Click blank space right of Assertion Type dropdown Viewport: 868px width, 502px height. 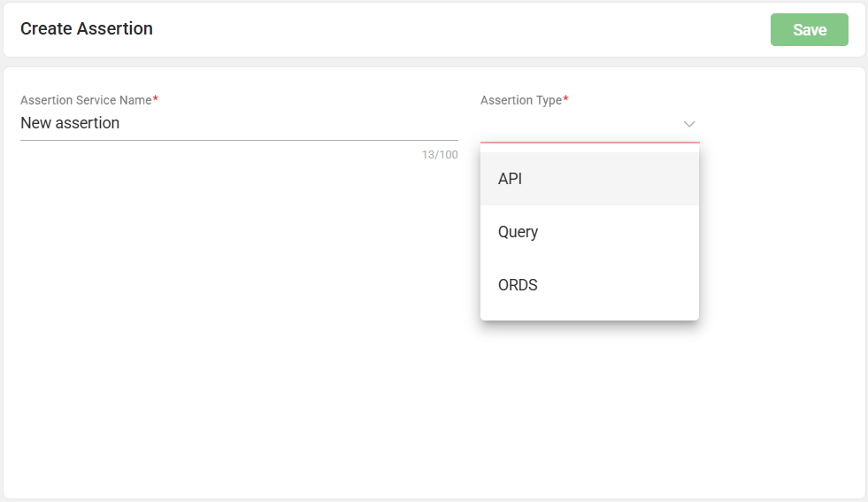pyautogui.click(x=779, y=124)
